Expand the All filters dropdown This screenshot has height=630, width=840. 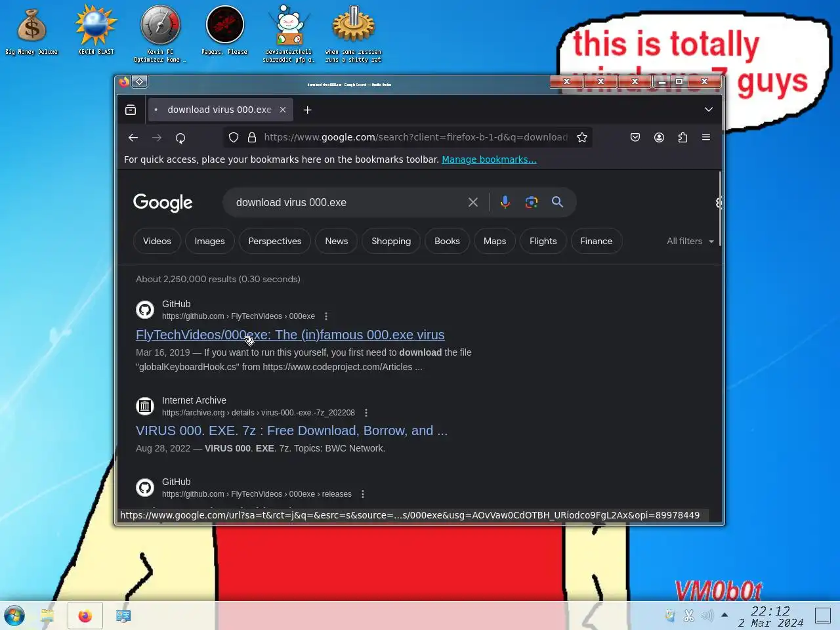pyautogui.click(x=690, y=241)
